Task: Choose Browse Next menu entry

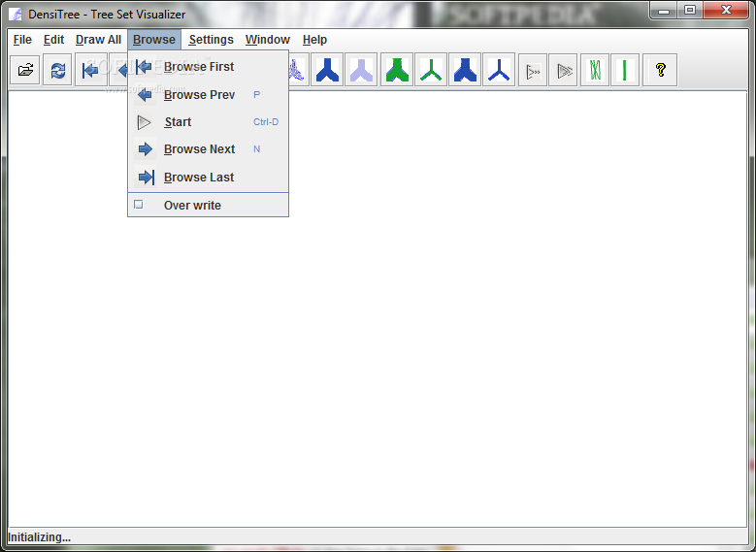Action: click(209, 149)
